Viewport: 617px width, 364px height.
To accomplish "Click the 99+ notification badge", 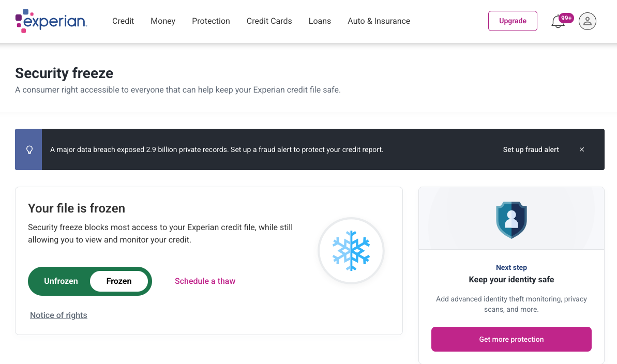I will point(566,18).
